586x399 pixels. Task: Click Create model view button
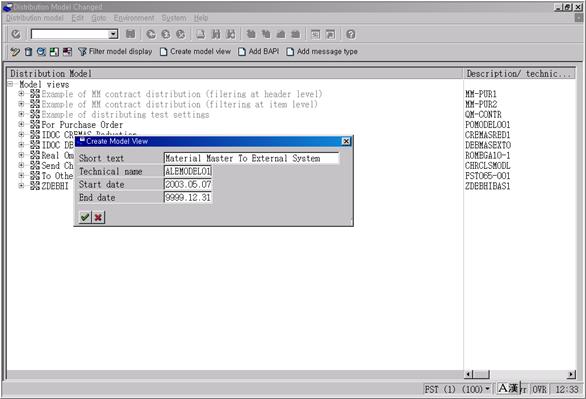coord(195,52)
